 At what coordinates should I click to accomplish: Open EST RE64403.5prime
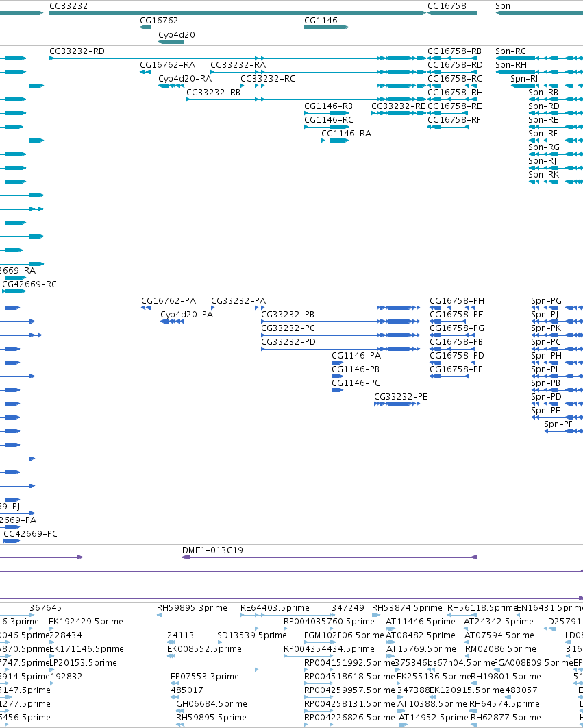[275, 608]
